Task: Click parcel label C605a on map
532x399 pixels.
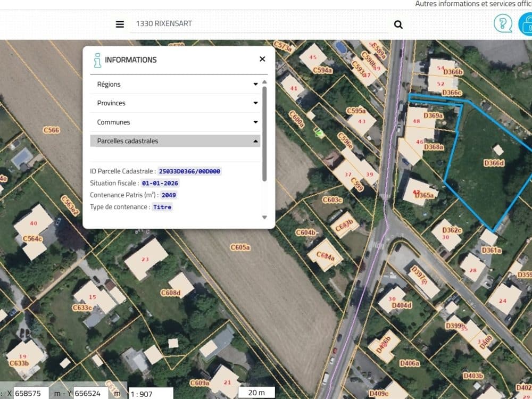Action: [x=240, y=247]
